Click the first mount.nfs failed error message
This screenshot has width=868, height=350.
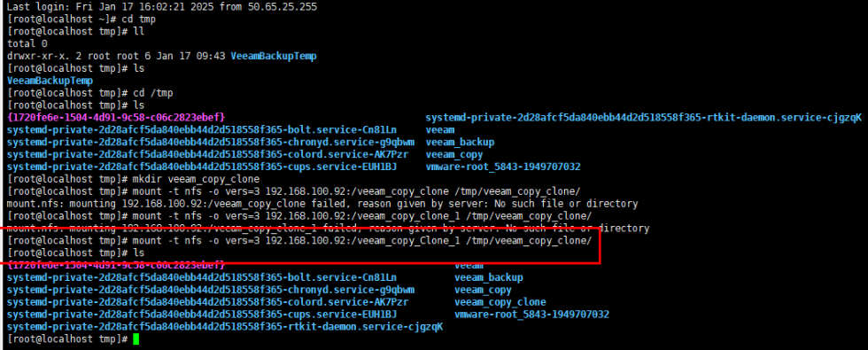(x=322, y=204)
